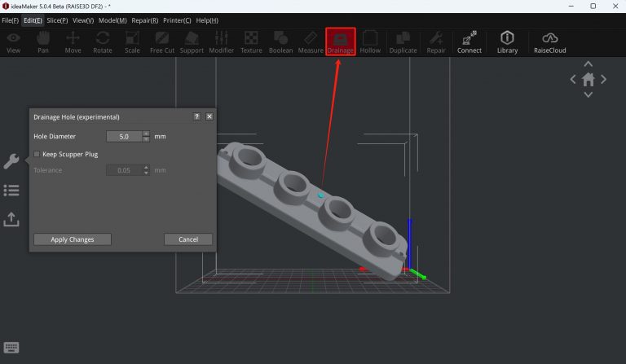Image resolution: width=626 pixels, height=364 pixels.
Task: Select the View tool
Action: pos(13,42)
